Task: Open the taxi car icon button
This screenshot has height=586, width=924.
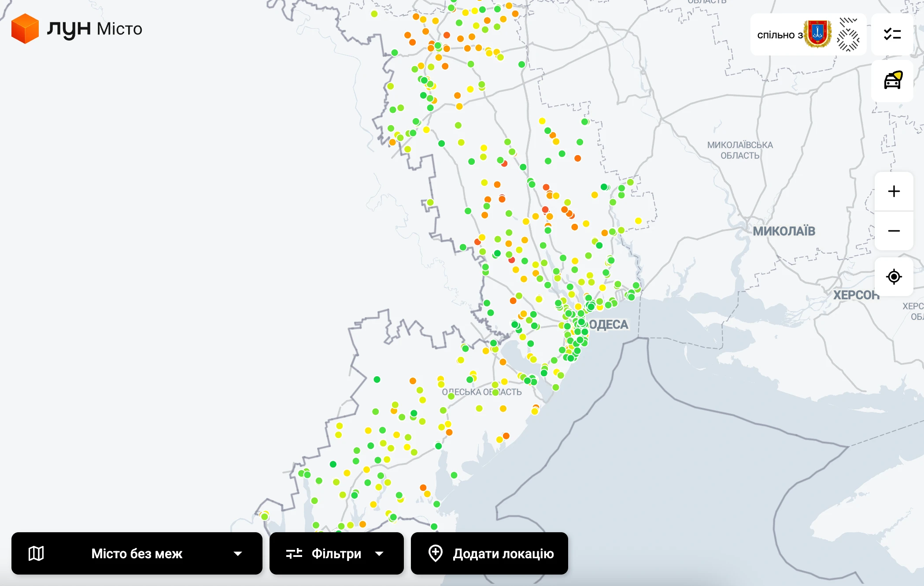Action: tap(892, 81)
